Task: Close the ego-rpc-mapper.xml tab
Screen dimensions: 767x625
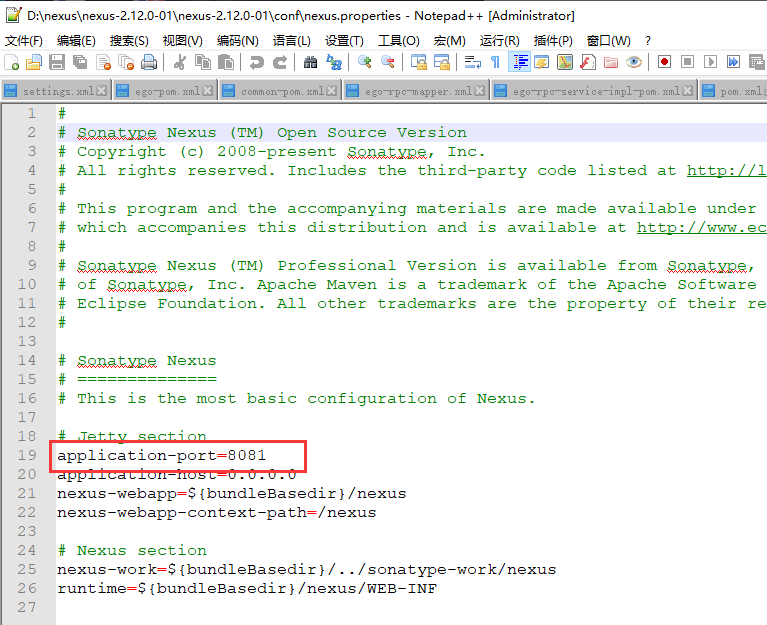Action: [480, 90]
